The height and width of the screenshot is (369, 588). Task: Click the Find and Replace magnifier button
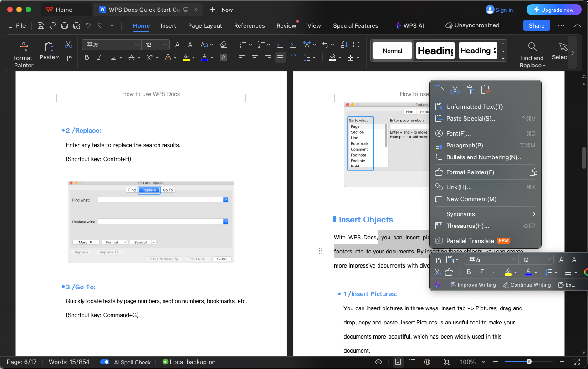[532, 55]
